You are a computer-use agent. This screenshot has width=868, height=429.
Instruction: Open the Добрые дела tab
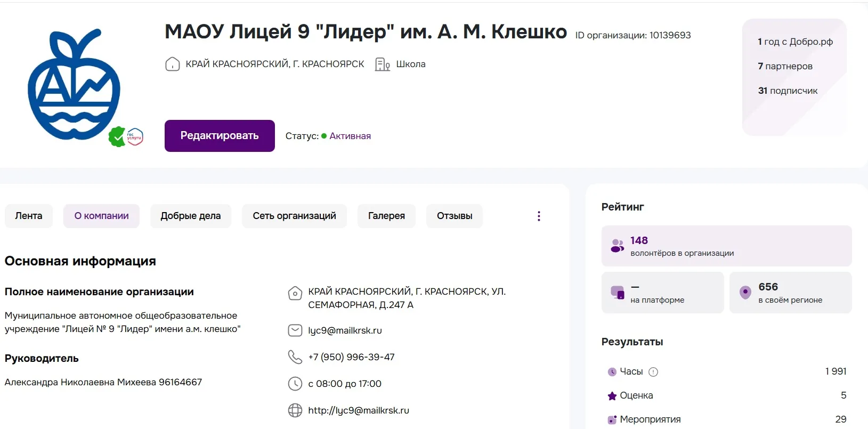190,216
